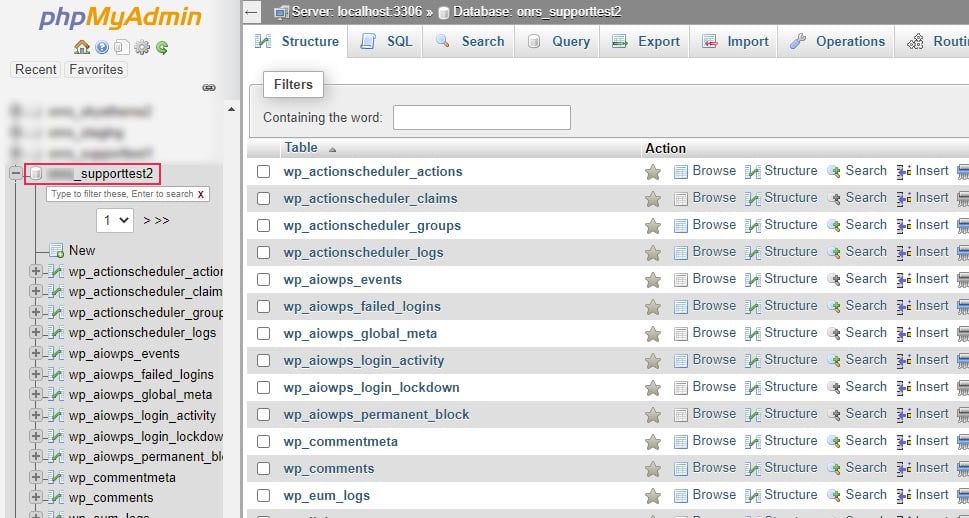969x518 pixels.
Task: Expand wp_aiowps_failed_logins tree node
Action: click(35, 374)
